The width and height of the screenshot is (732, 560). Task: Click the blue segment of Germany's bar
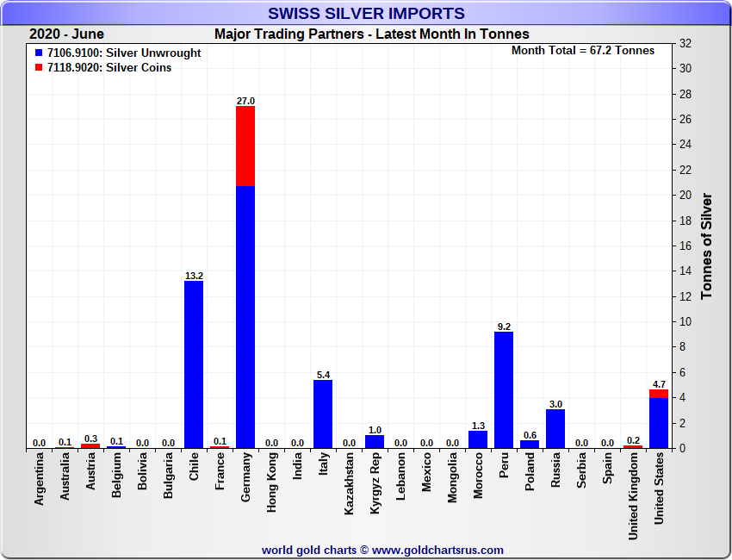pyautogui.click(x=245, y=316)
